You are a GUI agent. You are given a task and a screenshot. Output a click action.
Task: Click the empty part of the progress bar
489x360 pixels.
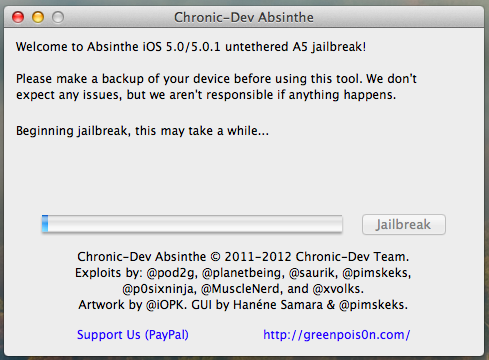195,224
